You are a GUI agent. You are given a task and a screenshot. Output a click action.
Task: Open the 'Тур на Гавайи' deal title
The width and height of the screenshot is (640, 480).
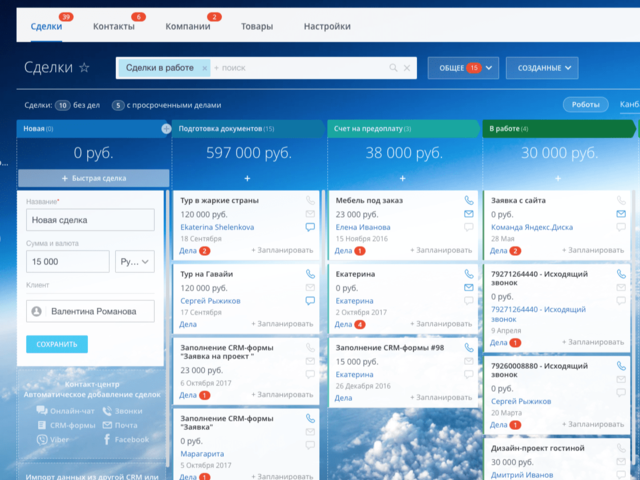pos(207,274)
